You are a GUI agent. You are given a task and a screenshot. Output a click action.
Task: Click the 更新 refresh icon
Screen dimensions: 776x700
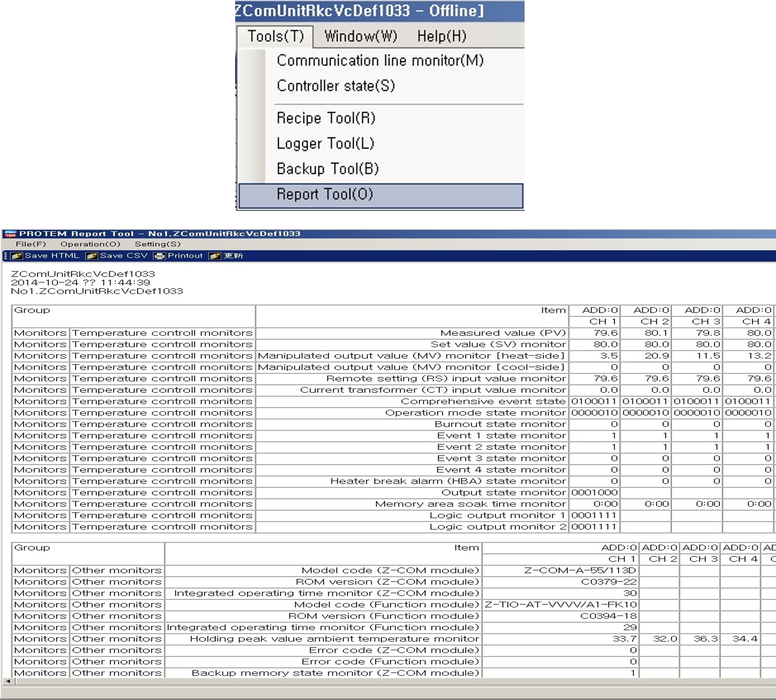pyautogui.click(x=215, y=256)
